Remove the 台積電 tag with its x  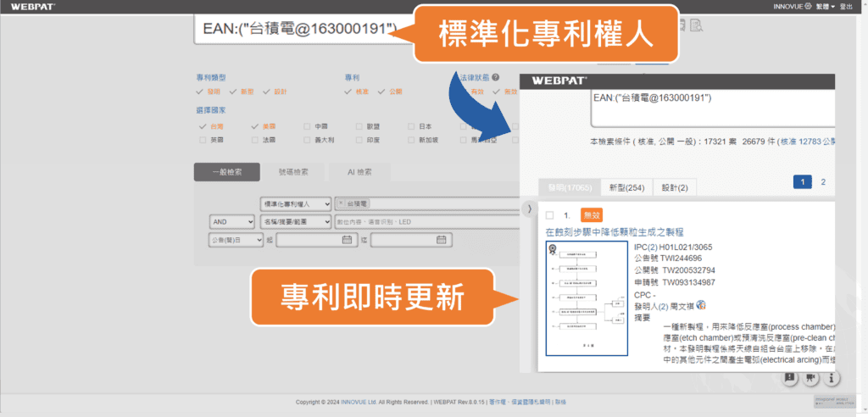(x=341, y=204)
